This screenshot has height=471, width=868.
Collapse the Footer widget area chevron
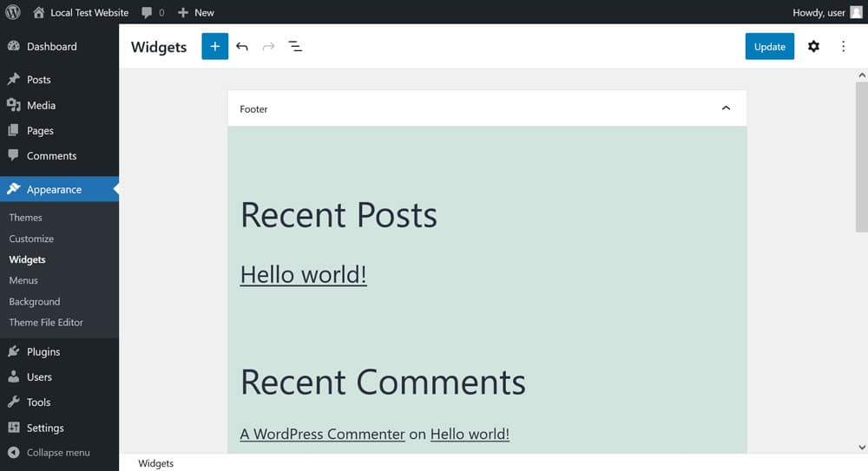point(726,108)
